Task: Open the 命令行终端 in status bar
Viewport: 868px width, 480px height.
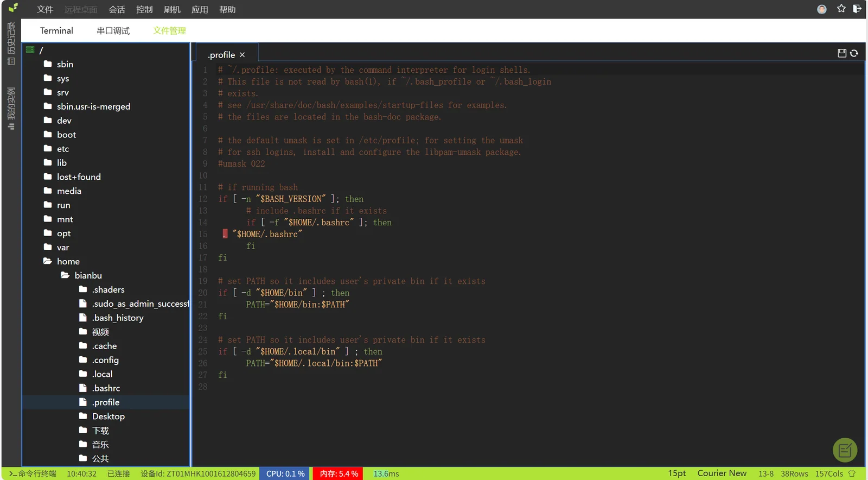Action: 33,473
